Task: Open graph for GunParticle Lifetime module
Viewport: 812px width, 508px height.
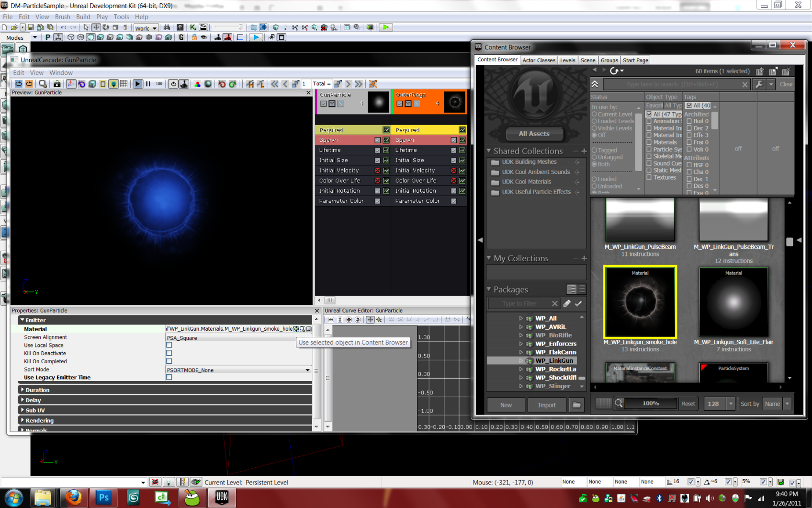Action: (386, 150)
